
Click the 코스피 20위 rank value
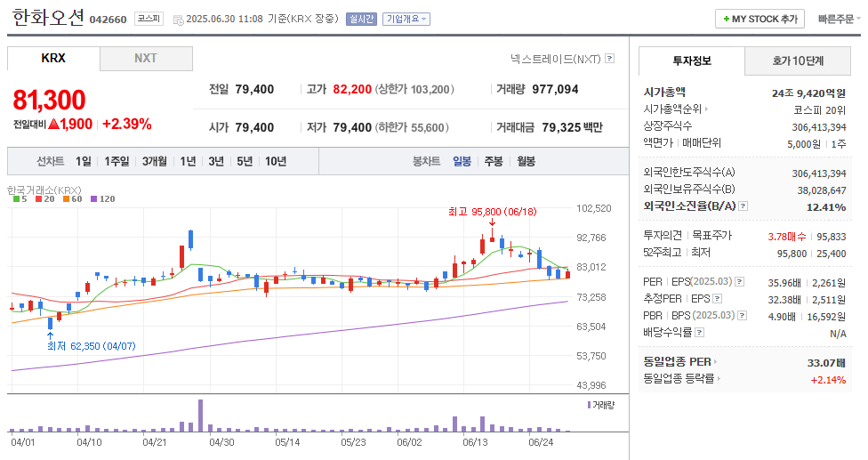pos(820,110)
